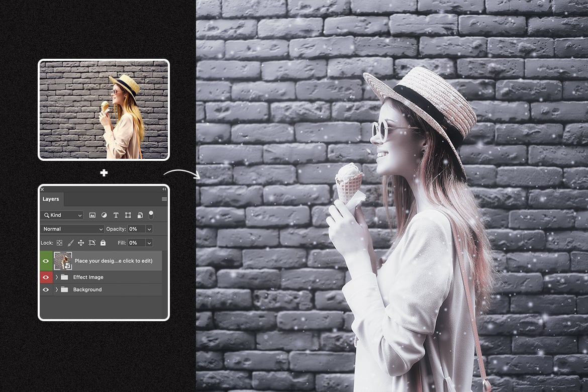588x392 pixels.
Task: Collapse the panel with double-arrow icon
Action: pos(164,189)
